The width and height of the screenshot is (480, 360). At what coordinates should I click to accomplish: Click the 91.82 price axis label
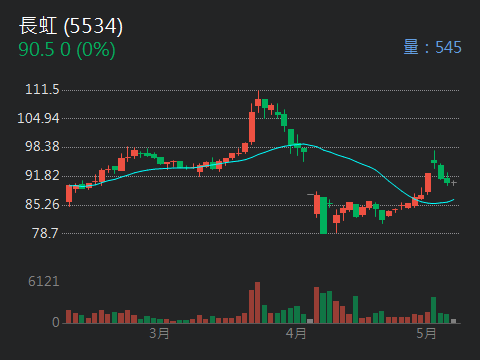42,175
